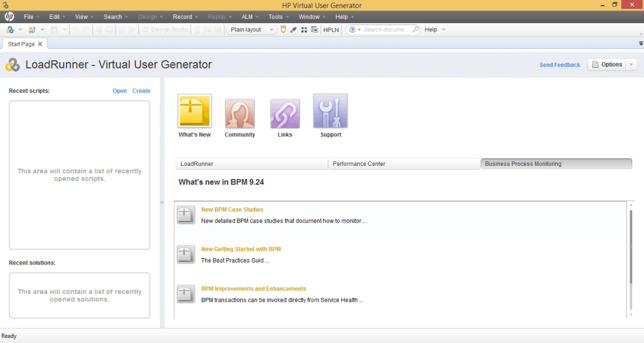Click the 'What's new in BPM 9.24' heading
The image size is (644, 343).
pyautogui.click(x=221, y=182)
